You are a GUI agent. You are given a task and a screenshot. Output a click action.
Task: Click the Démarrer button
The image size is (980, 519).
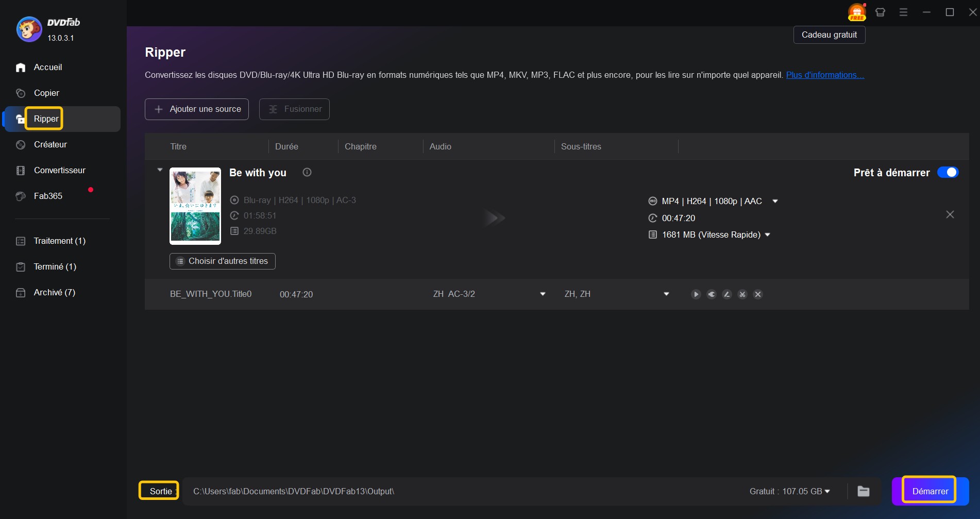tap(931, 491)
